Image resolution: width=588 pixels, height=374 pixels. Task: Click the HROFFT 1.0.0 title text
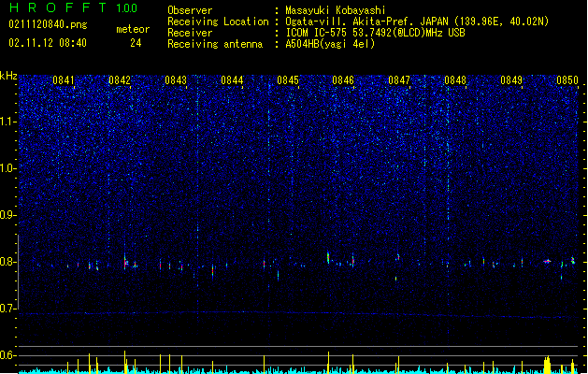pyautogui.click(x=73, y=7)
